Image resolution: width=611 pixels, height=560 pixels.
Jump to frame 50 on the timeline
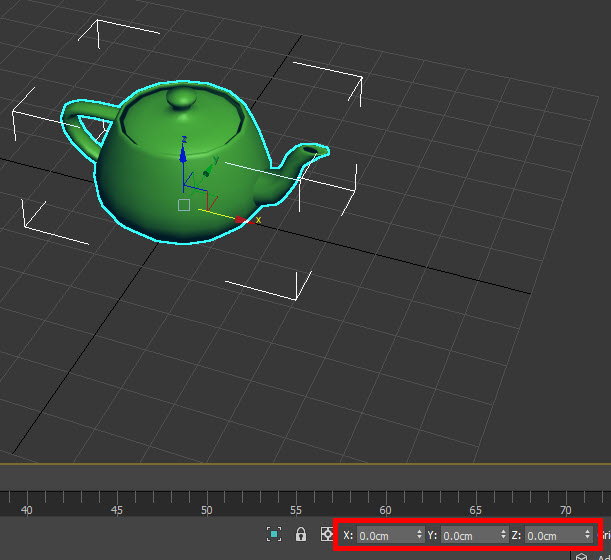pos(207,510)
